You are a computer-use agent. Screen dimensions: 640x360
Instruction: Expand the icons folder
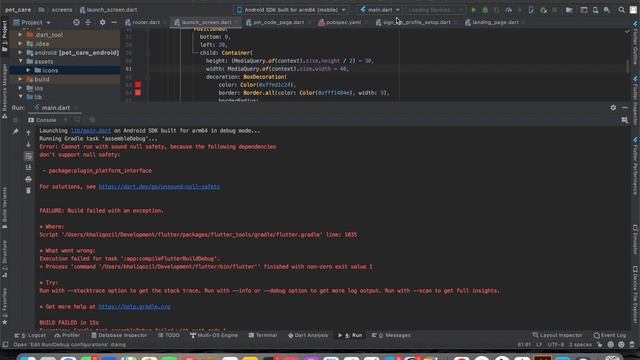[28, 70]
